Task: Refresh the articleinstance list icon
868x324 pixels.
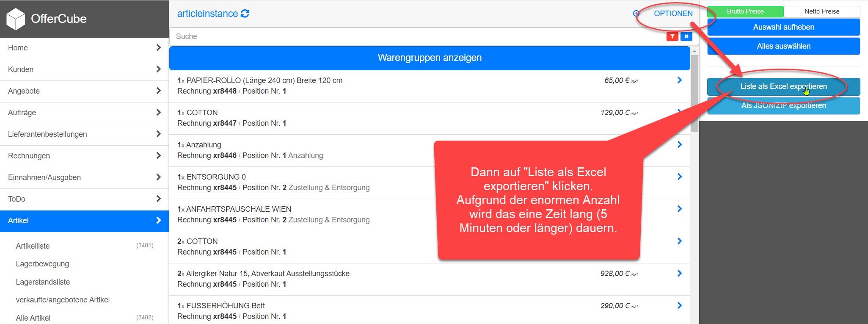Action: coord(245,14)
